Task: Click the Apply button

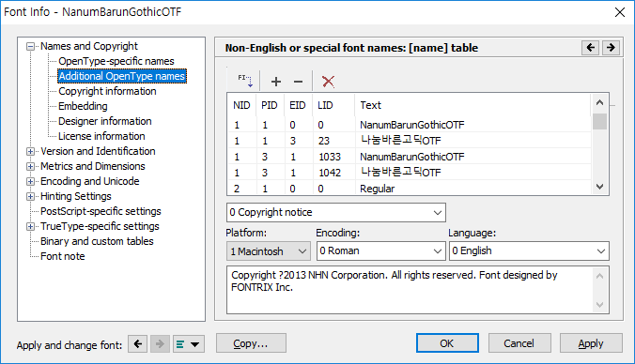Action: coord(591,343)
